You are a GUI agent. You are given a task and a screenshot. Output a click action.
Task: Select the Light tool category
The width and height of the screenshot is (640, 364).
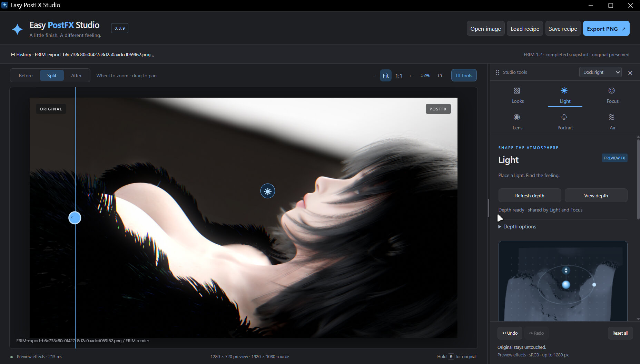[x=565, y=95]
